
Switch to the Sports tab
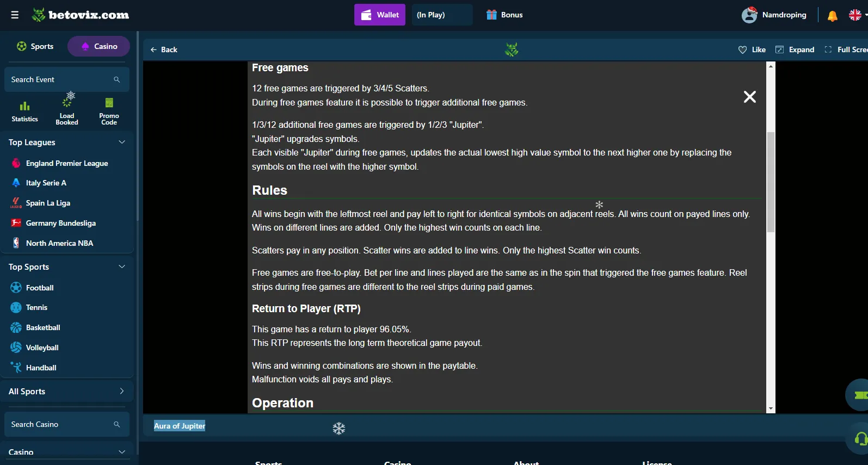[x=35, y=46]
